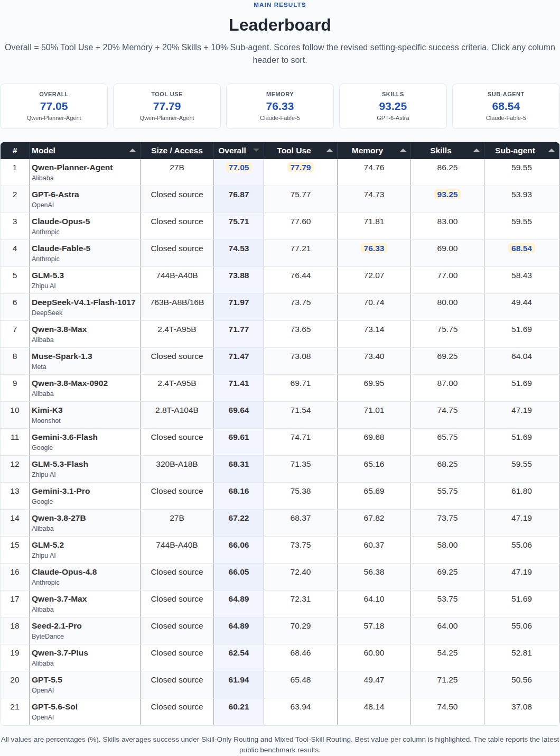Select the Kimi-K3 model name
This screenshot has height=756, width=560.
pos(47,410)
